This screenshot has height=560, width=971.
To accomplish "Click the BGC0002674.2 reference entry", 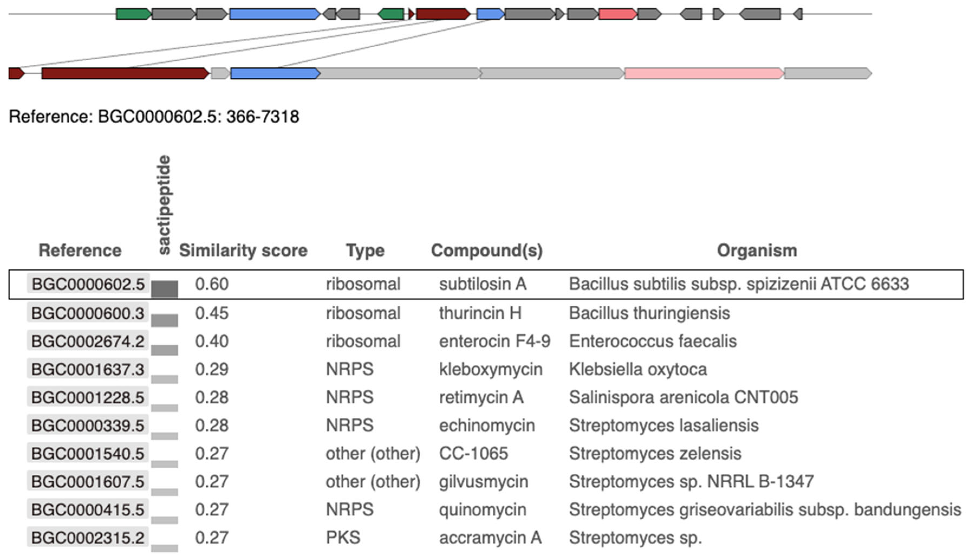I will pyautogui.click(x=88, y=341).
